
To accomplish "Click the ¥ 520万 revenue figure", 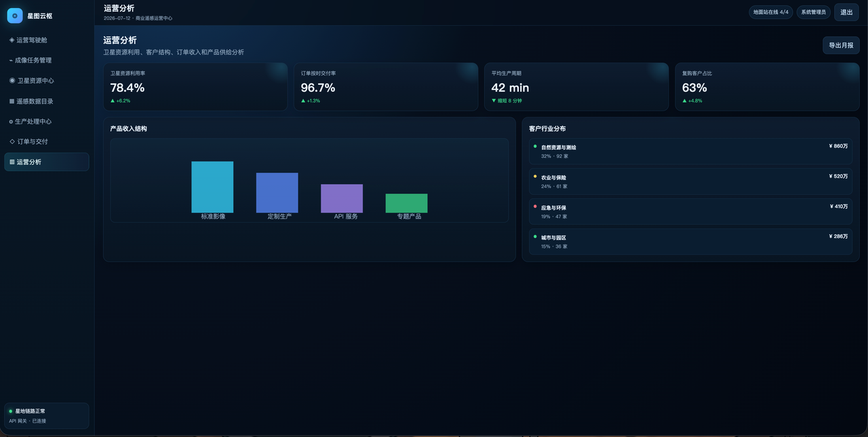I will pyautogui.click(x=838, y=176).
